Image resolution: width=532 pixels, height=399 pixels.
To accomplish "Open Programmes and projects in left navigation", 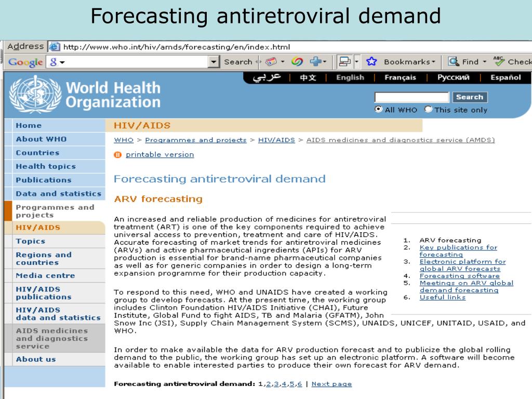I will coord(55,211).
